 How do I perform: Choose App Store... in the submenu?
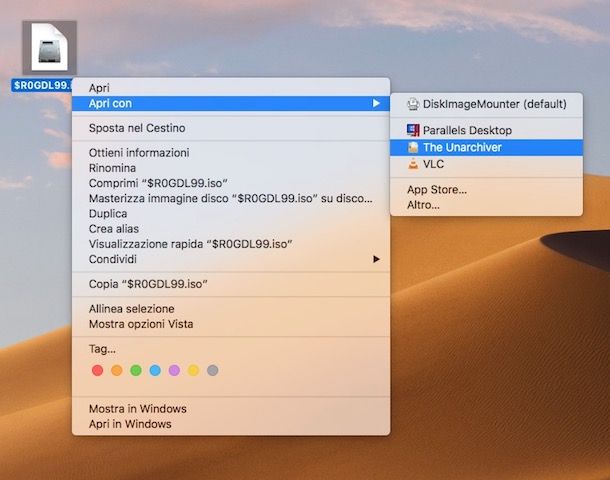pos(486,190)
